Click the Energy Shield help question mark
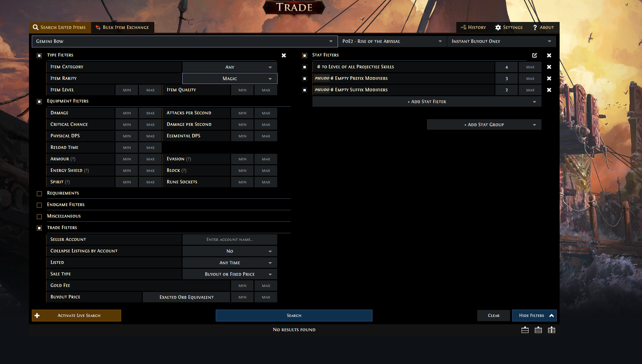The image size is (642, 364). coord(87,170)
